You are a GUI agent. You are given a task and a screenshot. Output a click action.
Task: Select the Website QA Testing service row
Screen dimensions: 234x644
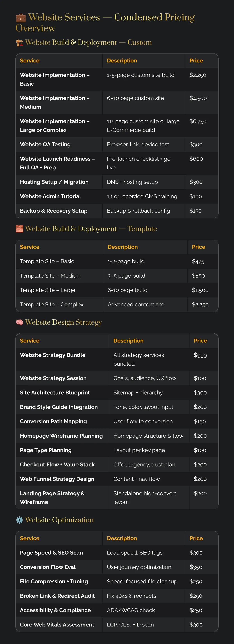click(117, 145)
